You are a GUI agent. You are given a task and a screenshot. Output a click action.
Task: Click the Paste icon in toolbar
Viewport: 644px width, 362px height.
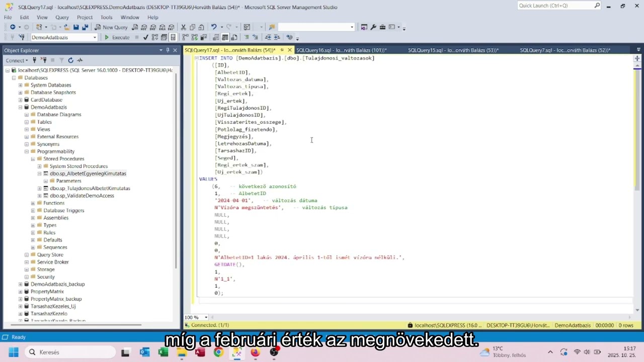point(201,27)
